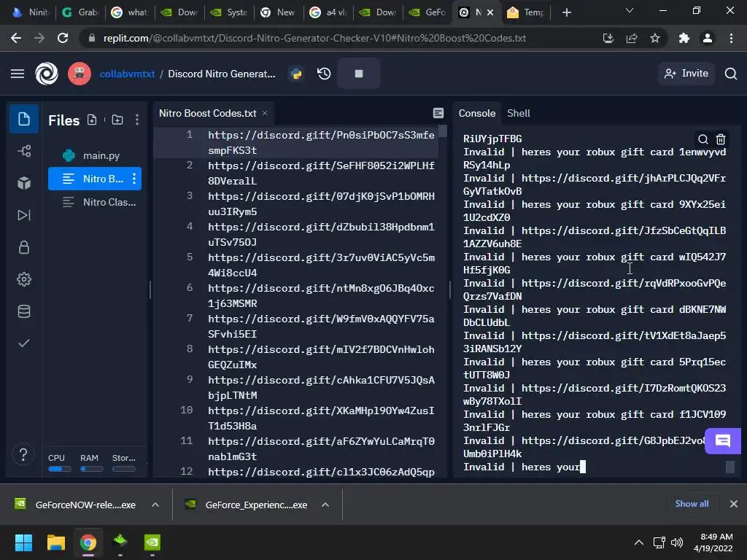Click Show all downloads
Viewport: 747px width, 560px height.
(x=692, y=504)
